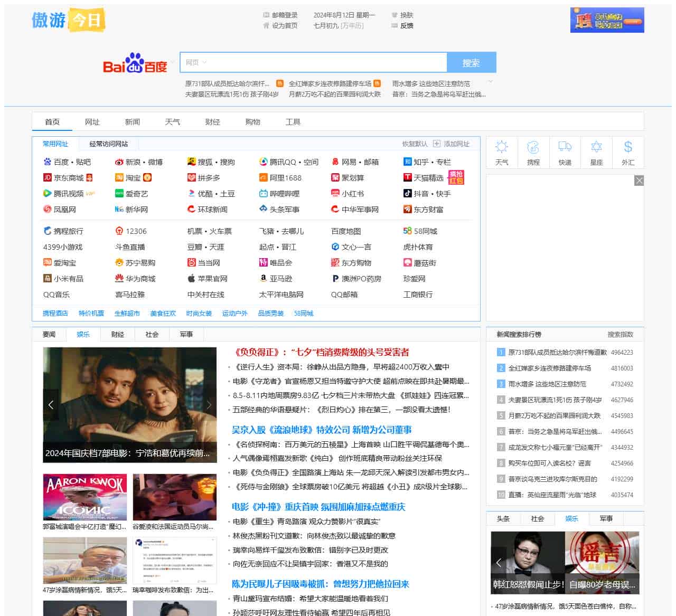Screen dimensions: 676x616
Task: Select the 头条 tab in the right sidebar
Action: point(503,518)
